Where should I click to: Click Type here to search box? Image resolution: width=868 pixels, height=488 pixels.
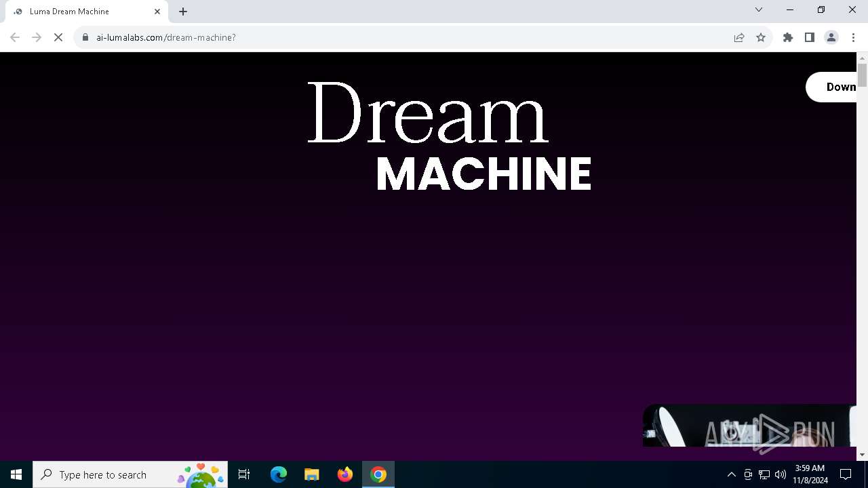point(130,474)
